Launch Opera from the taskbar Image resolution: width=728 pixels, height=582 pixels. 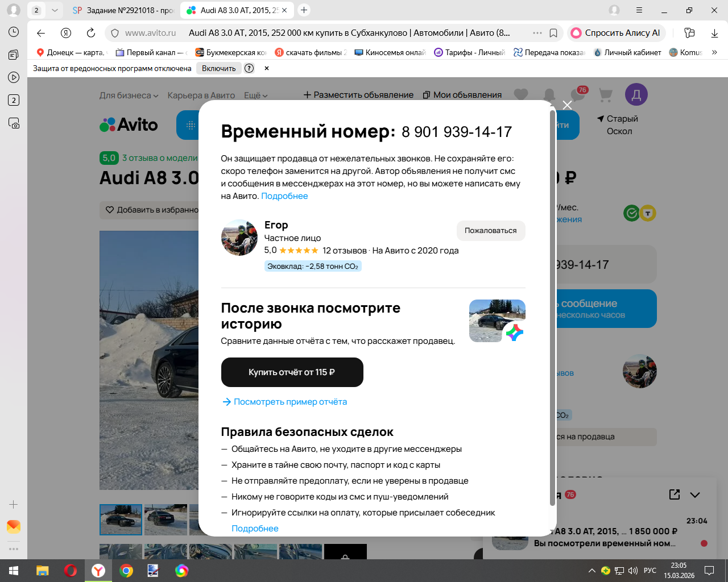click(71, 571)
